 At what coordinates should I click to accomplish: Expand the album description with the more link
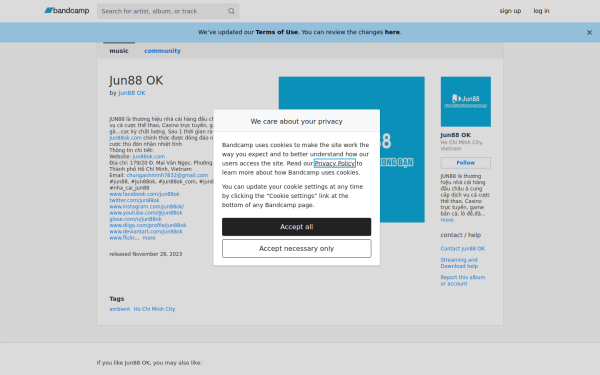(149, 238)
